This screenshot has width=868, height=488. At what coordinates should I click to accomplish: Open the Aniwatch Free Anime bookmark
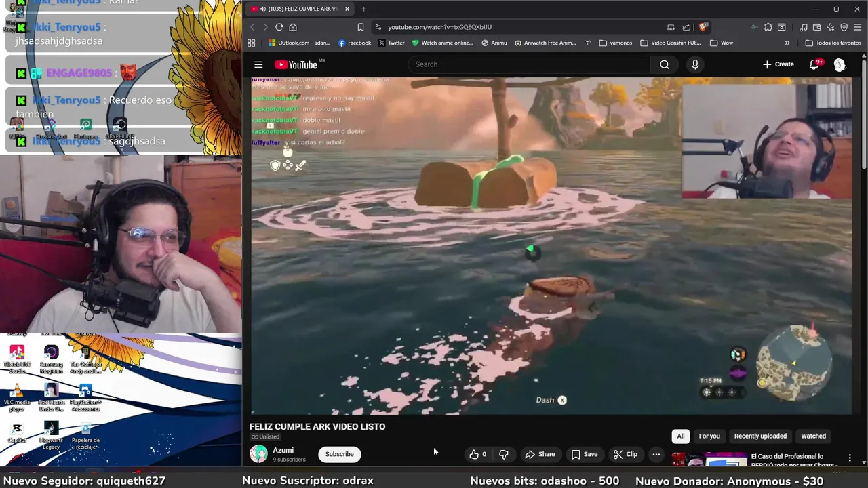(x=545, y=43)
